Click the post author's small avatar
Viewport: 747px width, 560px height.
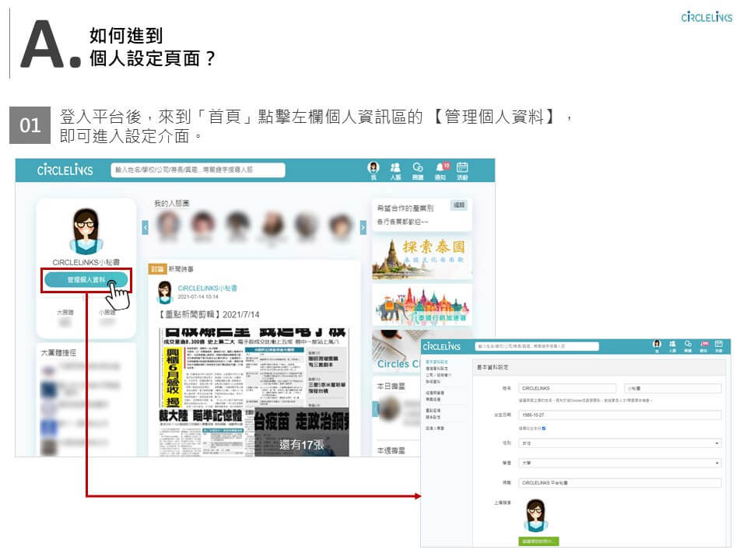tap(165, 292)
